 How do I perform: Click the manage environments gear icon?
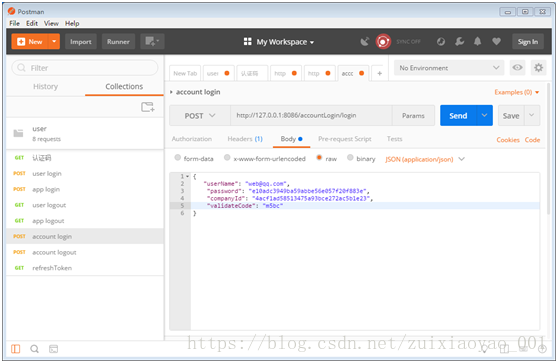538,67
